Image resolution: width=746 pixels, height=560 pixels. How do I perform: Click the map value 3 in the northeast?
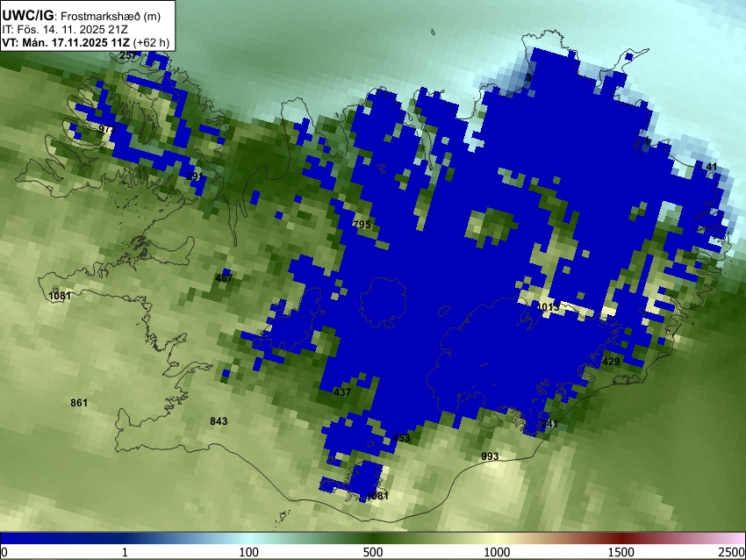[x=528, y=77]
